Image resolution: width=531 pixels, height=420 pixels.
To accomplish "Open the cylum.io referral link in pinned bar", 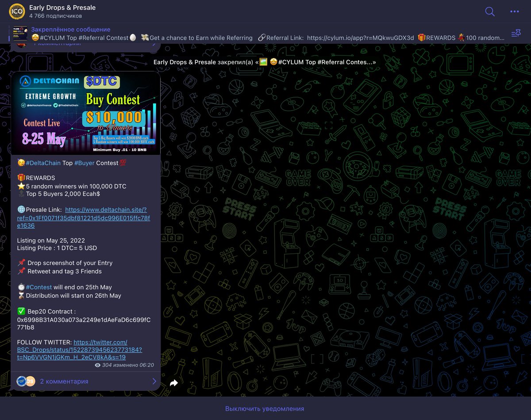I will tap(360, 38).
